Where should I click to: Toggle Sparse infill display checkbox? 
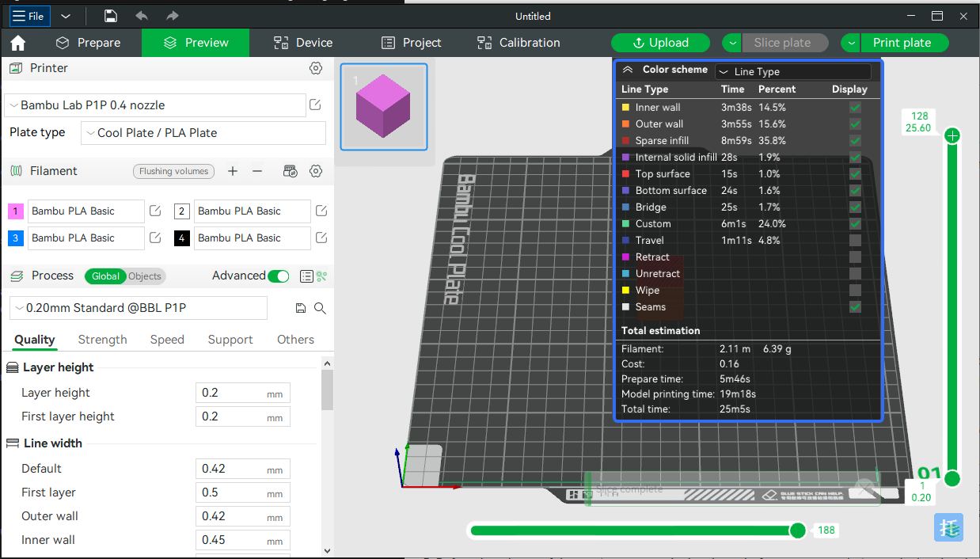855,140
